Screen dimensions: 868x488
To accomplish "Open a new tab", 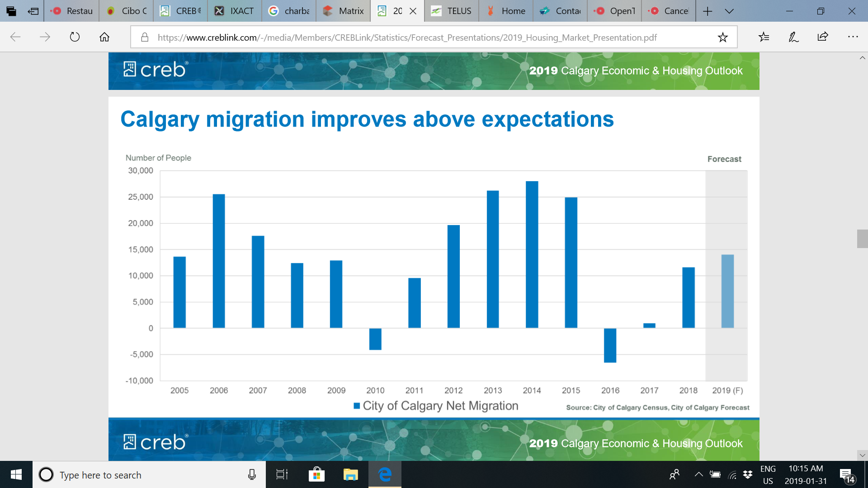I will point(708,11).
